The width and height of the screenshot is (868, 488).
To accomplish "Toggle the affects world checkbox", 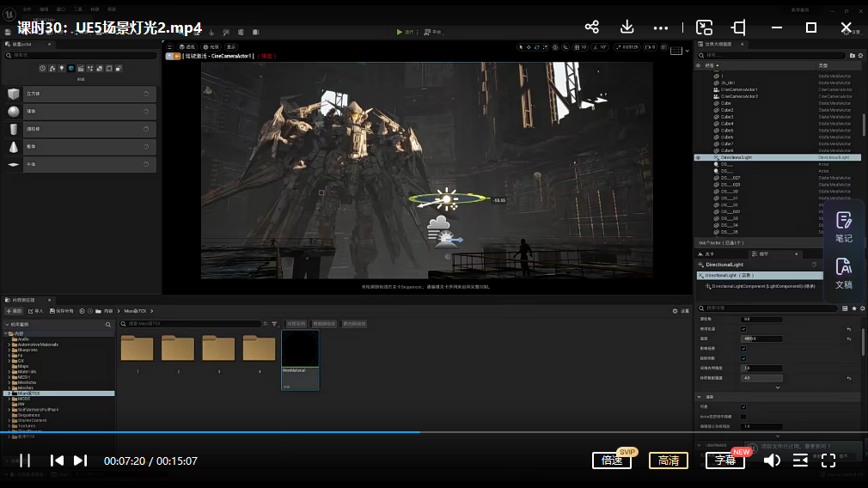I will tap(743, 349).
